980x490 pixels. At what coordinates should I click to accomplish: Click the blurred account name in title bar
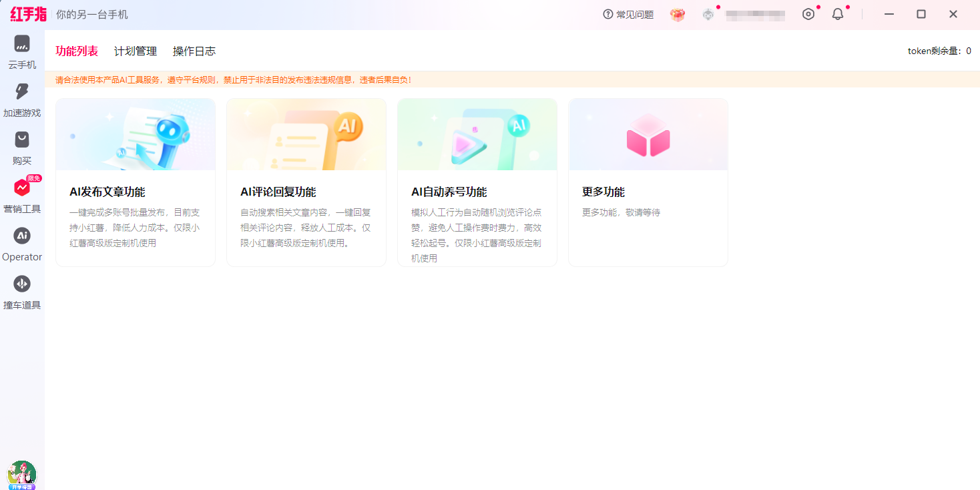click(755, 15)
